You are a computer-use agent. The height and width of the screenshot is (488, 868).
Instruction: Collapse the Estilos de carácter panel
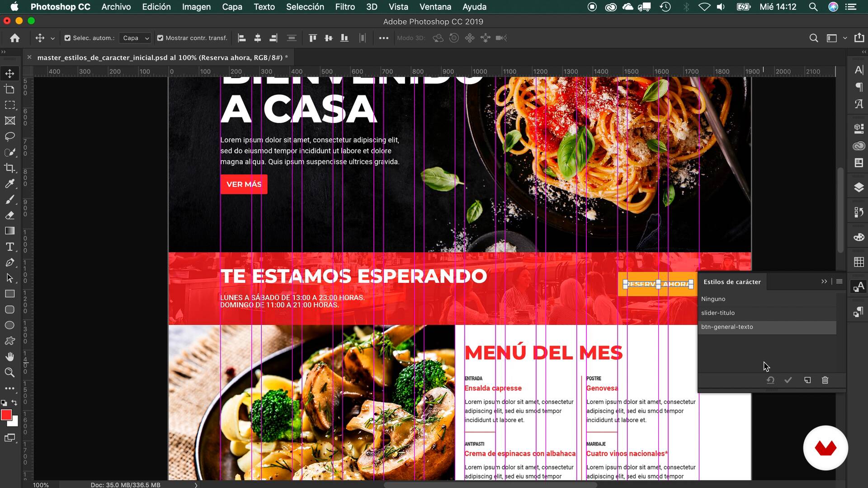[x=824, y=282]
